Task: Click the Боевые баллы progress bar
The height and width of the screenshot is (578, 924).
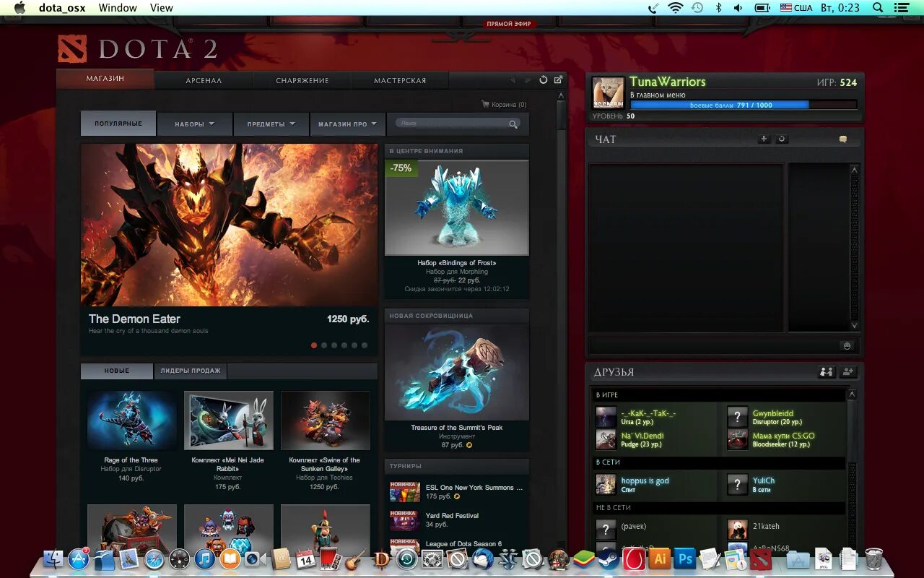Action: point(744,105)
